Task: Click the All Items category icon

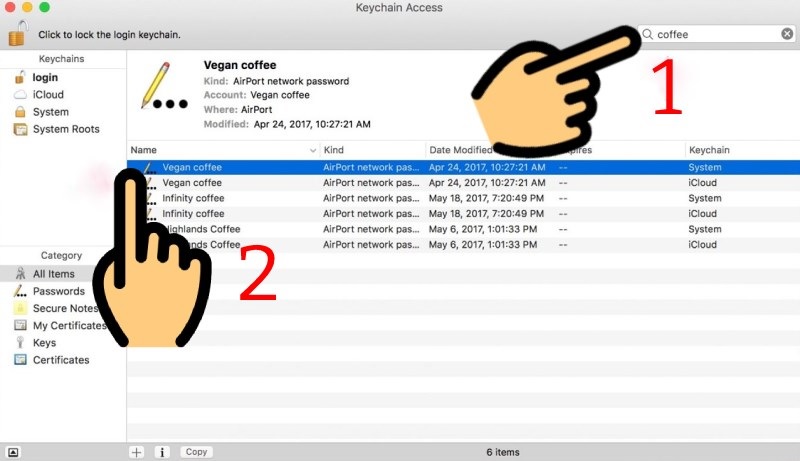Action: pyautogui.click(x=20, y=274)
